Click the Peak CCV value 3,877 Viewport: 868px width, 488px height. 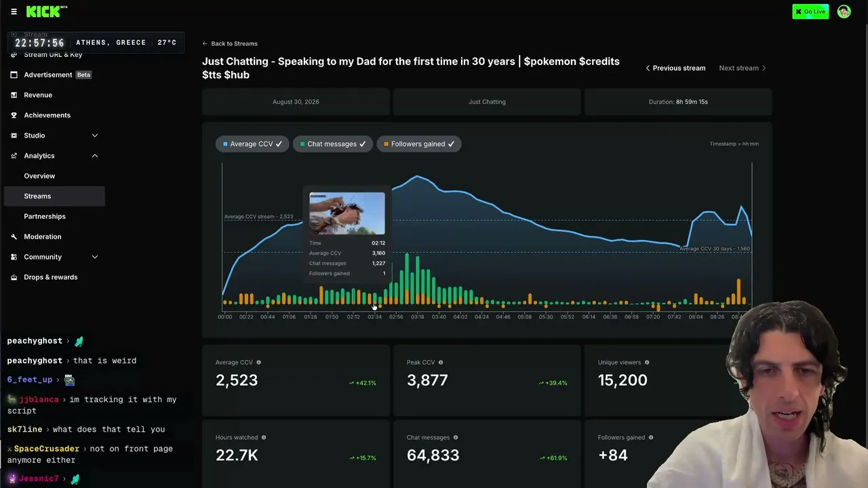(427, 380)
